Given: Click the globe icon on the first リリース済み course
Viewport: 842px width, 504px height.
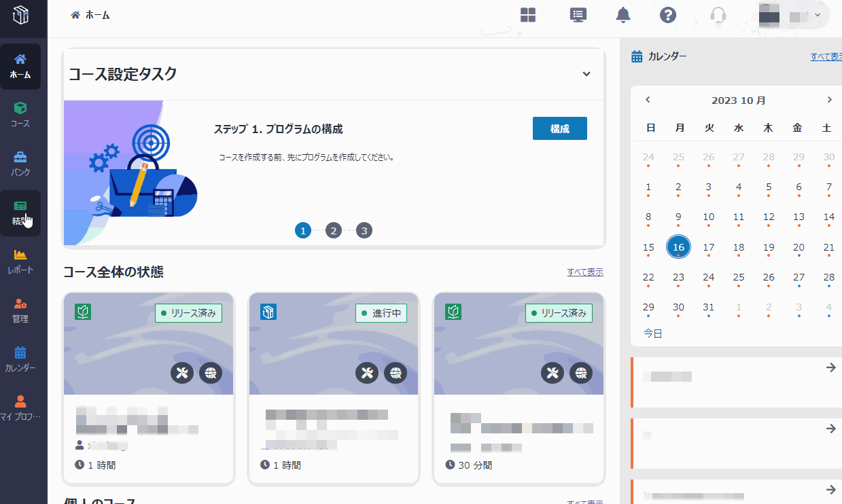Looking at the screenshot, I should 211,372.
